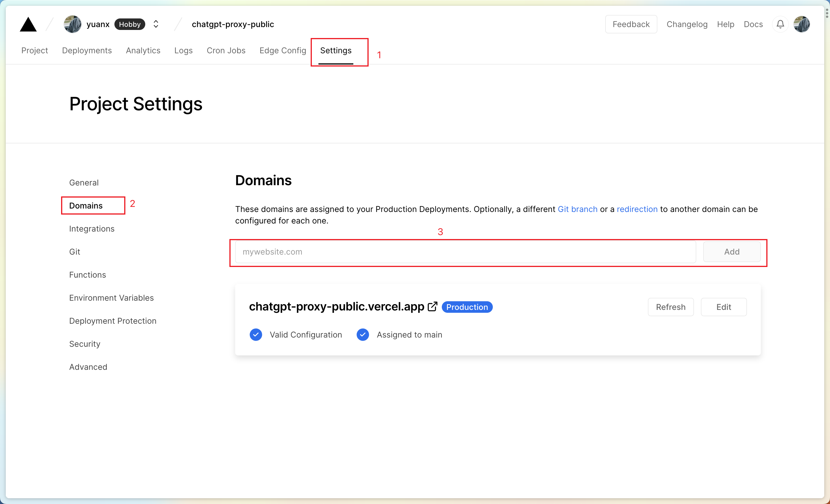
Task: Open Deployment Protection settings
Action: 112,321
